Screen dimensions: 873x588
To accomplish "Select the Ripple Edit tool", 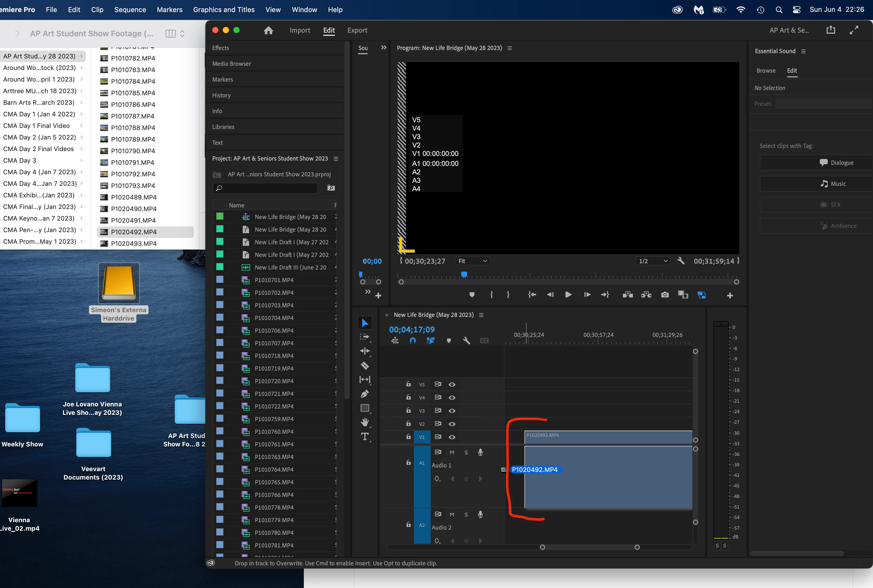I will (365, 351).
